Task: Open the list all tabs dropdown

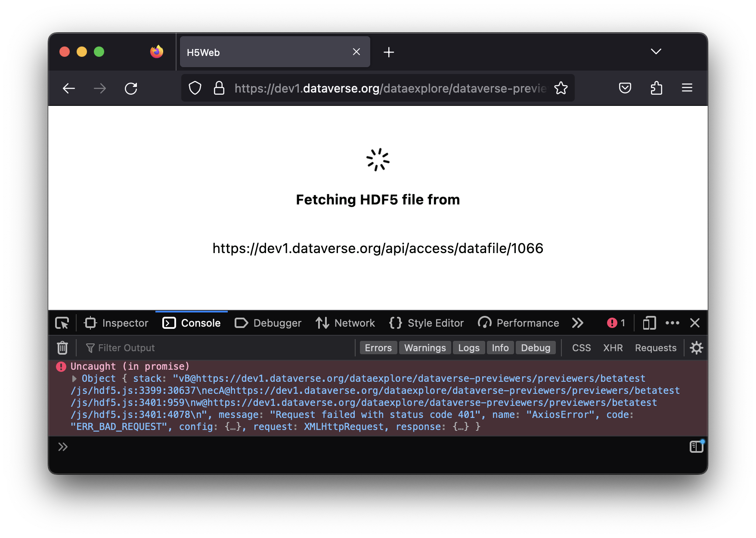Action: pyautogui.click(x=656, y=52)
